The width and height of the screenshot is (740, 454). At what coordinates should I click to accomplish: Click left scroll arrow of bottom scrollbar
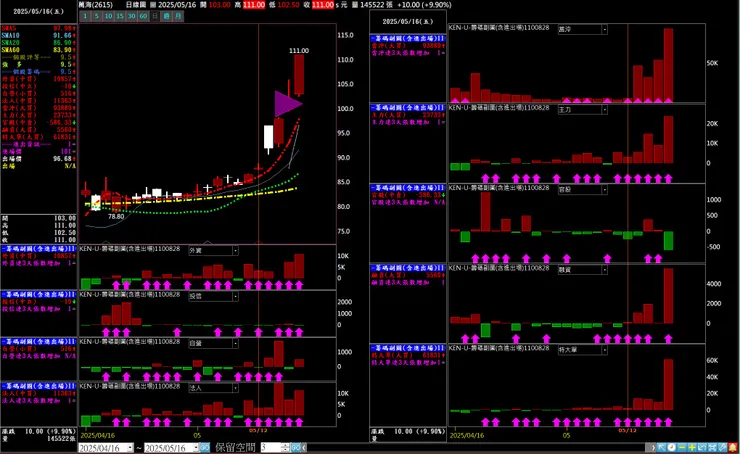(304, 448)
